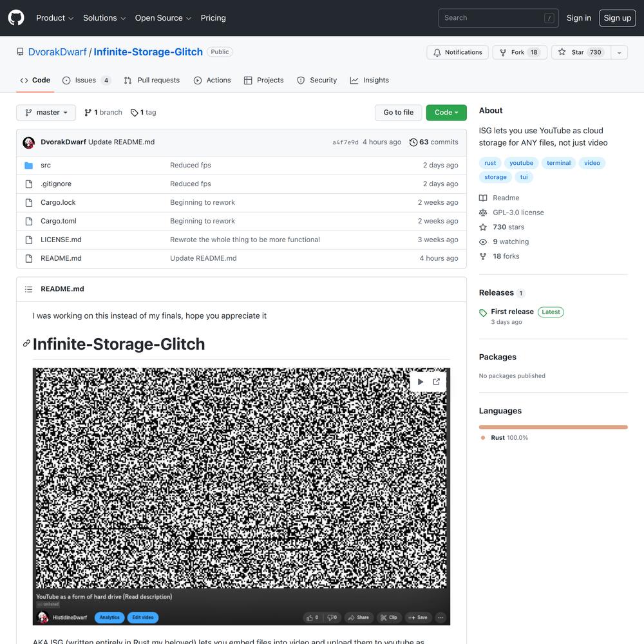The height and width of the screenshot is (644, 644).
Task: Star the repository
Action: click(x=581, y=52)
